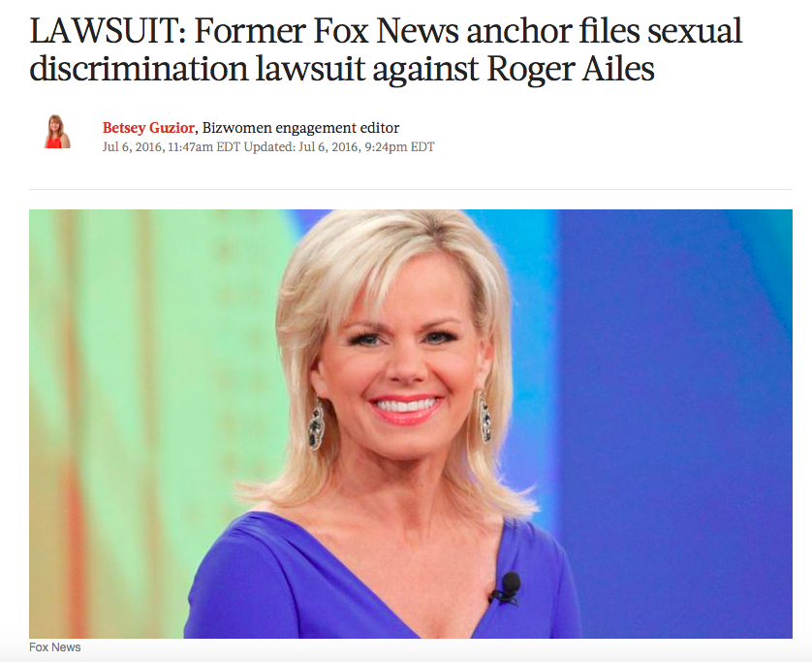Viewport: 812px width, 662px height.
Task: Open Betsey Guzior's author profile link
Action: point(148,127)
